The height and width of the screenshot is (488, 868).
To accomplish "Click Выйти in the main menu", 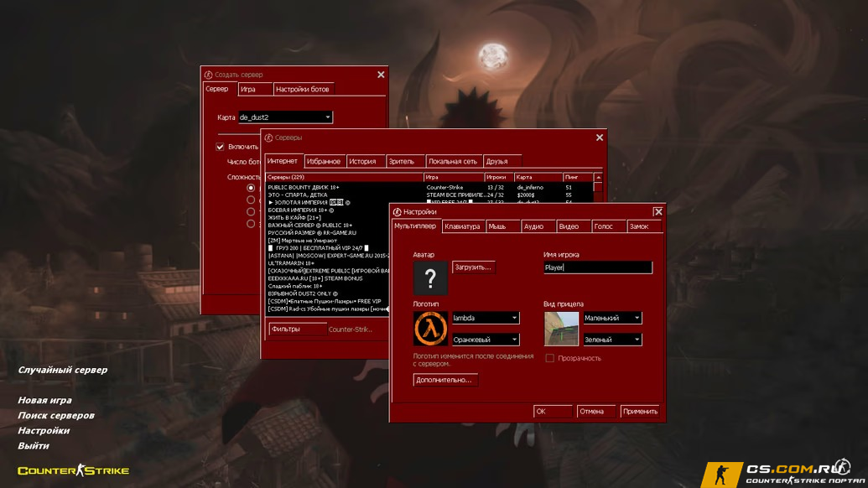I will [34, 445].
